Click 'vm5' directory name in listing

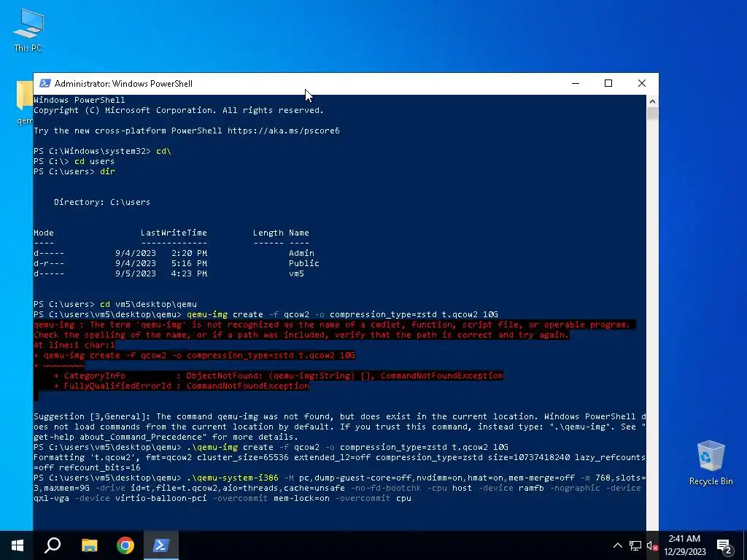click(296, 273)
